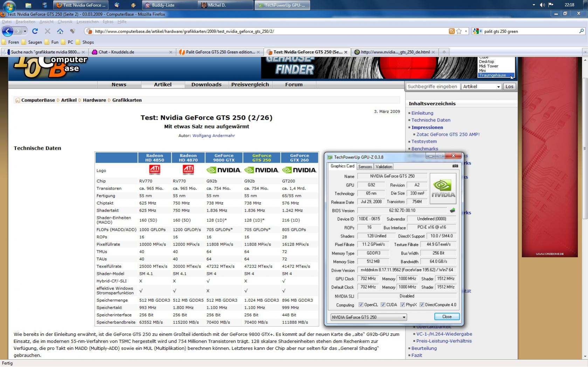Click ComputerBase home icon in breadcrumb
The height and width of the screenshot is (367, 588).
point(18,100)
